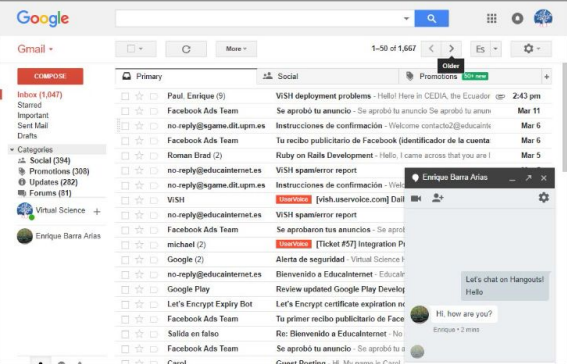
Task: Tick checkbox for Se aprobó tu anuncio Mar 11
Action: pyautogui.click(x=125, y=111)
